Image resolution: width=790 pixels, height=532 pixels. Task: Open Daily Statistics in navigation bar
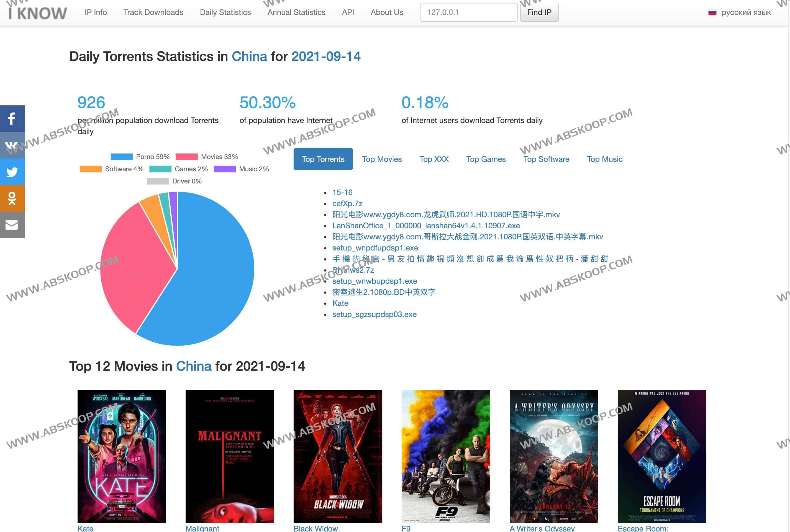click(x=225, y=12)
